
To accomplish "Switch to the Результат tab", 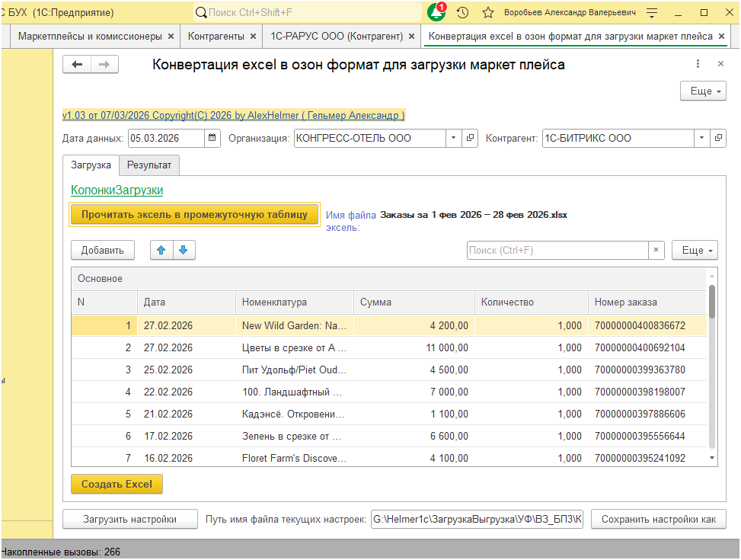I will pyautogui.click(x=149, y=165).
